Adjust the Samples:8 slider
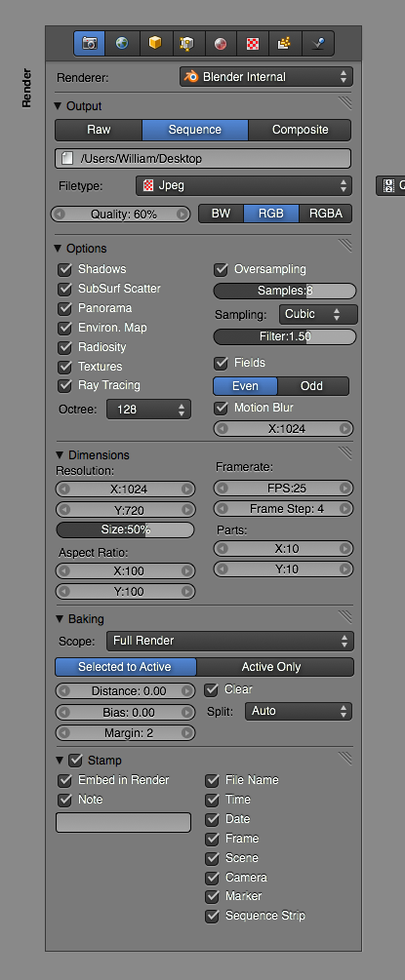This screenshot has height=980, width=405. [x=285, y=291]
